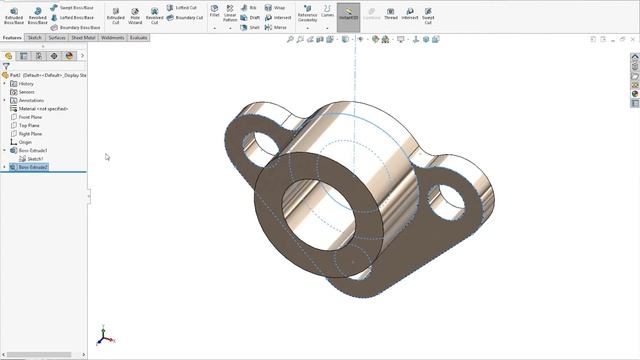Open Hide/Show Items eye toggle

[360, 39]
